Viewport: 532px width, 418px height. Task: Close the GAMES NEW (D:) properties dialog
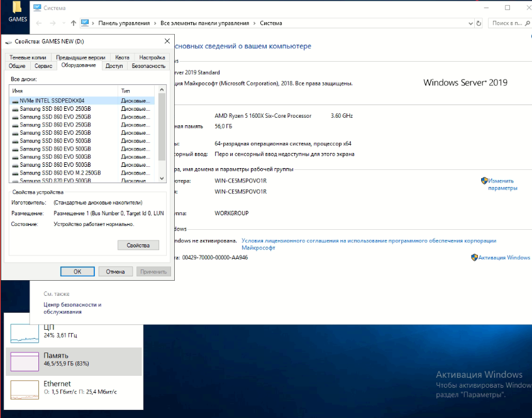click(x=167, y=41)
